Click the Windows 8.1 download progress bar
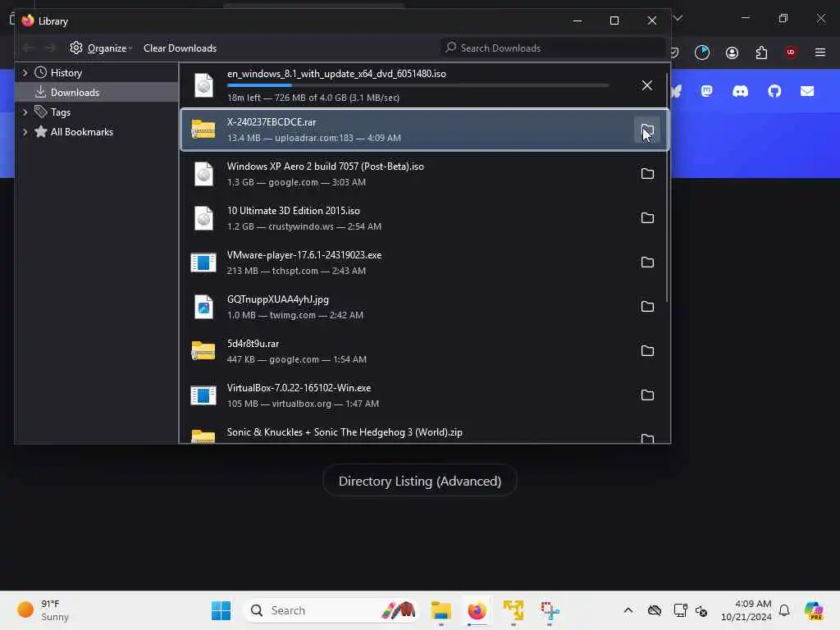840x630 pixels. (x=418, y=85)
